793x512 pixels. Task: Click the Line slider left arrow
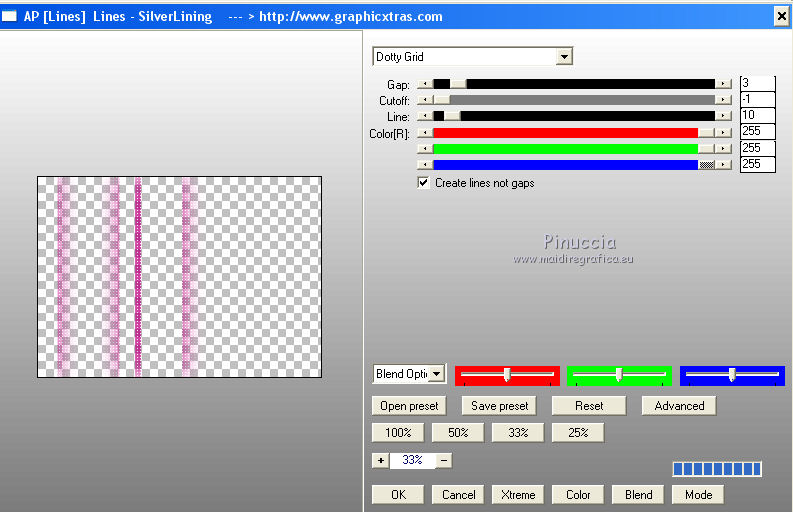click(425, 116)
